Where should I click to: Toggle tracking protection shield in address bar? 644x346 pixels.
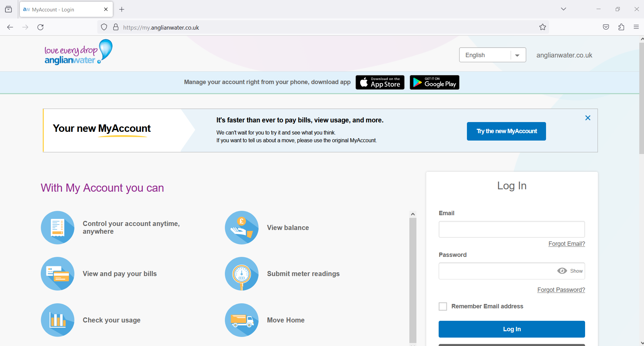(104, 27)
